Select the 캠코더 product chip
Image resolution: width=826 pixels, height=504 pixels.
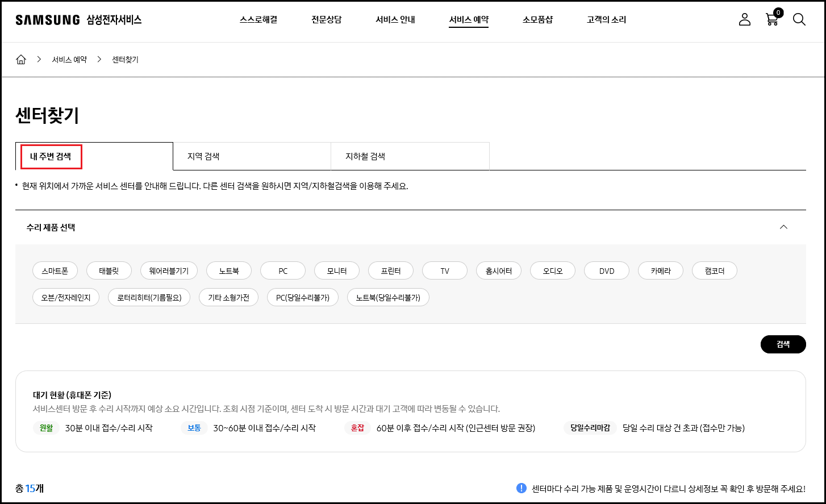(715, 271)
